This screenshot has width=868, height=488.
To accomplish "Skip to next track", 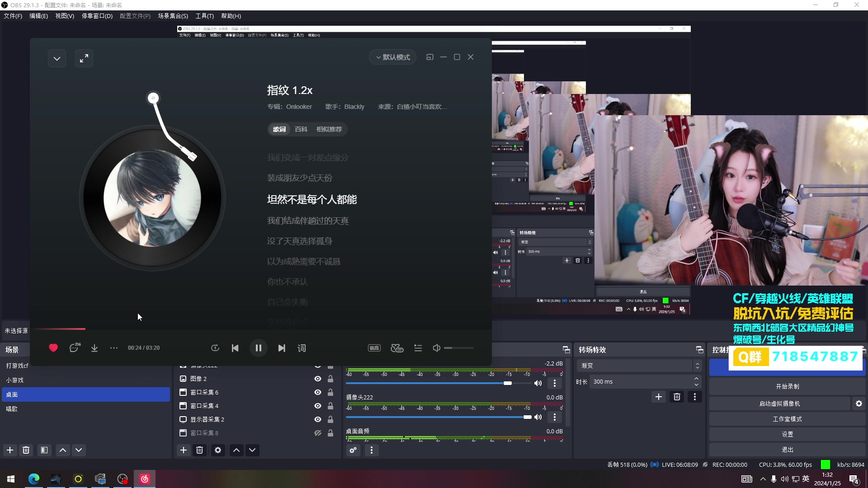I will 282,348.
